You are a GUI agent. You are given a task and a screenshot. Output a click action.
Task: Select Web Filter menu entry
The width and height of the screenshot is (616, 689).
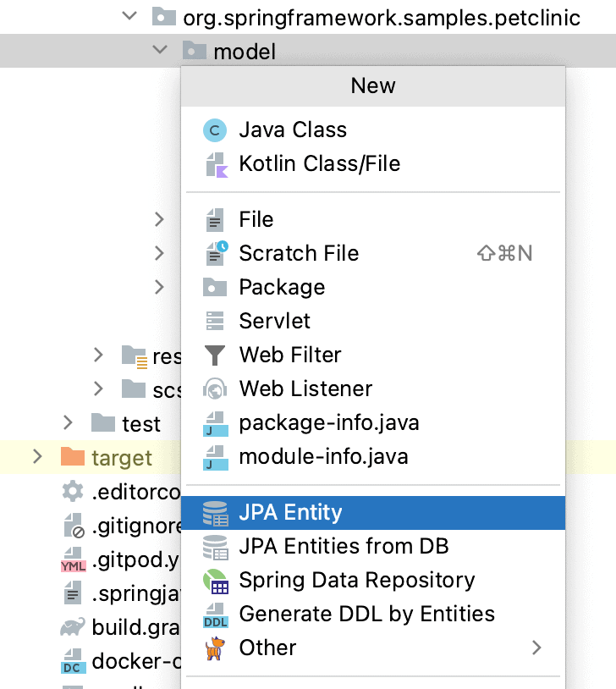(373, 355)
